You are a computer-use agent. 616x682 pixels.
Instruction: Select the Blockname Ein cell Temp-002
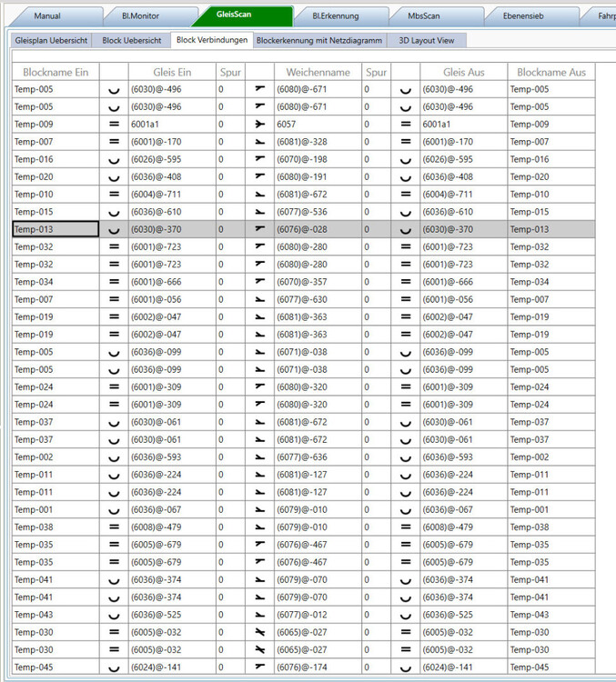click(x=56, y=457)
